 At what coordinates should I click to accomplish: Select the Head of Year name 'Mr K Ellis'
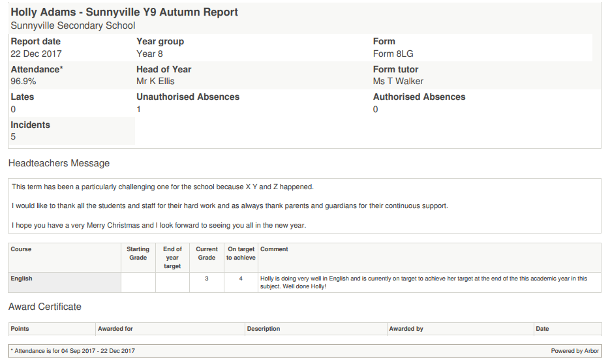pos(155,82)
